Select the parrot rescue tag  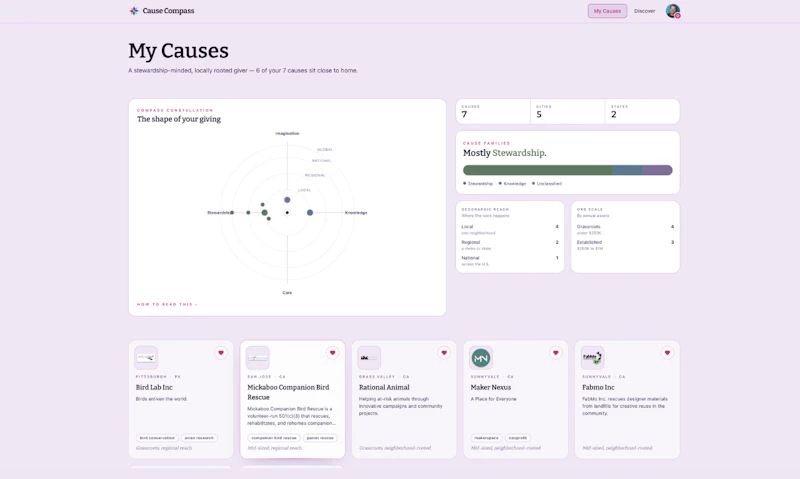[320, 438]
